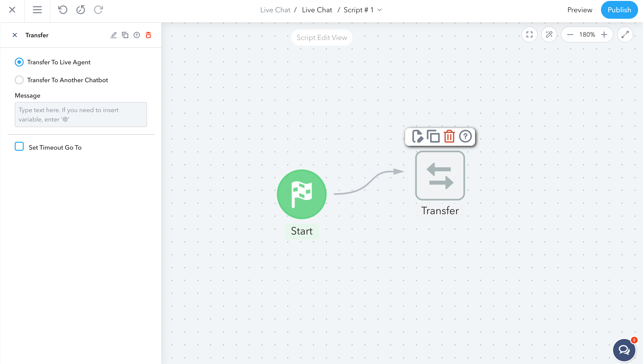Click the undo button in toolbar
Viewport: 643px width, 364px height.
[x=62, y=9]
